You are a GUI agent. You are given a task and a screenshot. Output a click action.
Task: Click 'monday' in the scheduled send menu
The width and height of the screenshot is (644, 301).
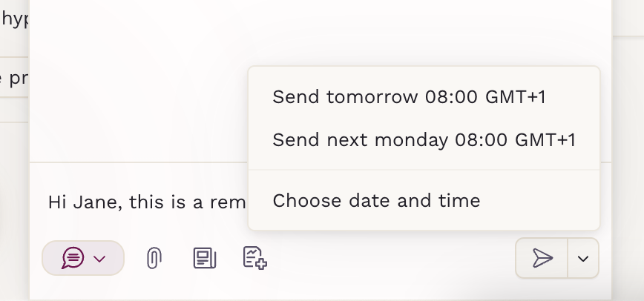point(411,140)
